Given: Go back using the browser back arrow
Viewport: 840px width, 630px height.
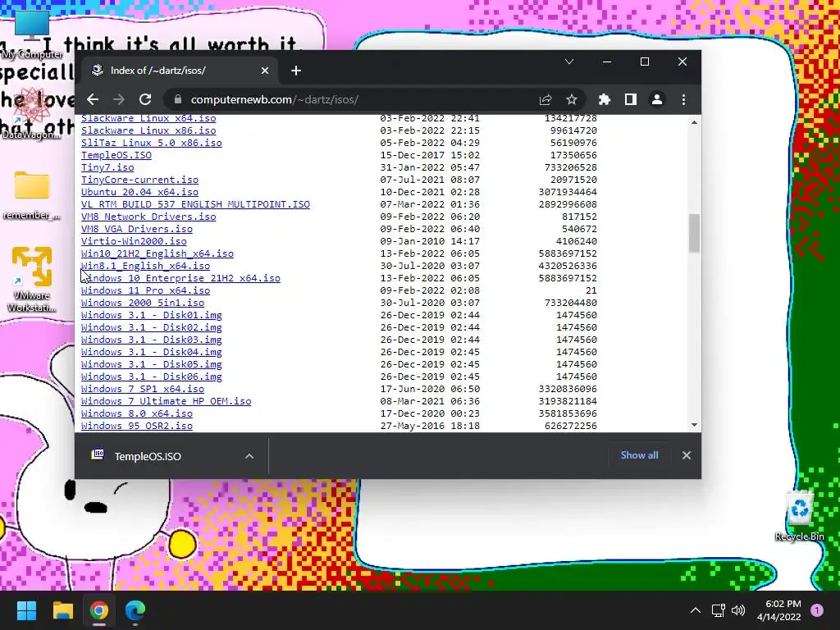Looking at the screenshot, I should 93,99.
